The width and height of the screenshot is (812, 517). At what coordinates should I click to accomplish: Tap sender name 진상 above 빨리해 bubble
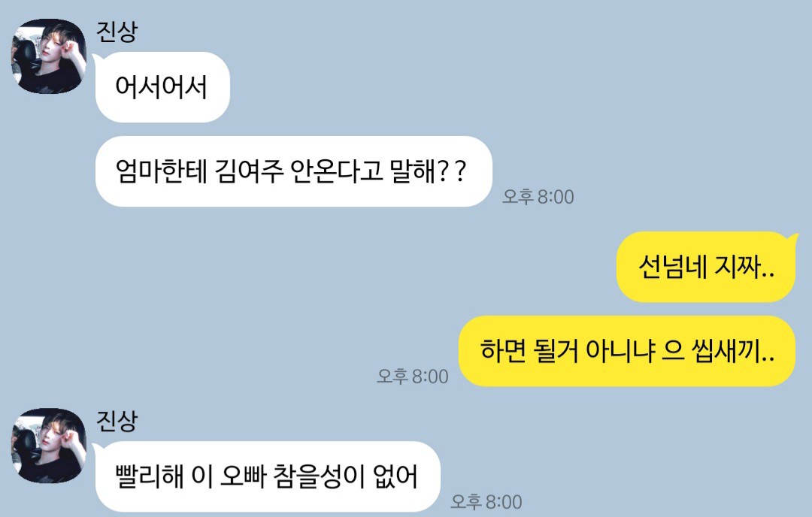[117, 420]
